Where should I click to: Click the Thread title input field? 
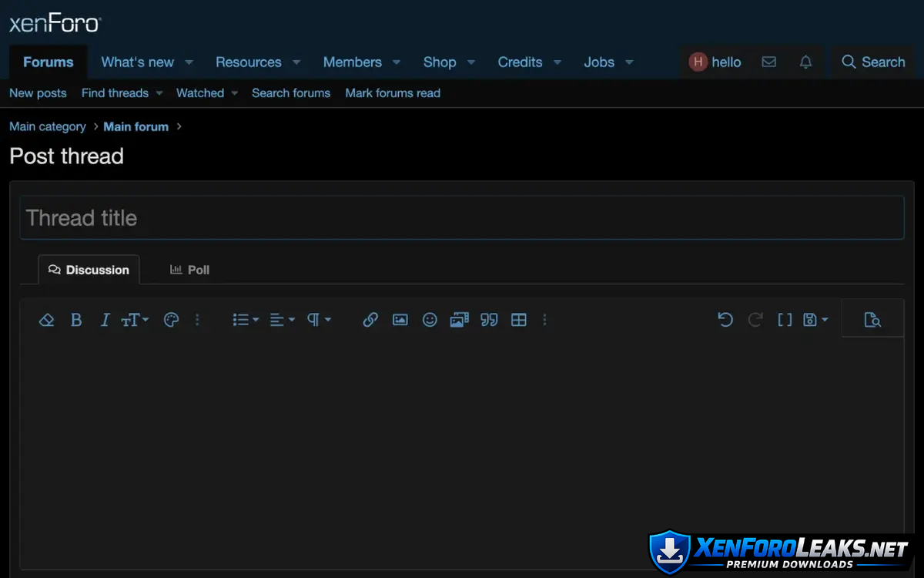tap(462, 218)
